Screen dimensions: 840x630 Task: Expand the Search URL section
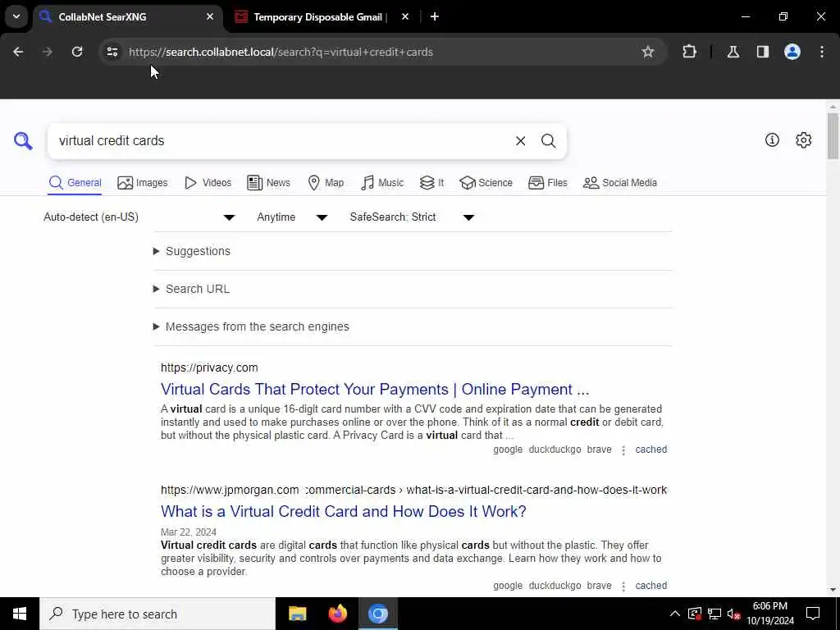191,289
